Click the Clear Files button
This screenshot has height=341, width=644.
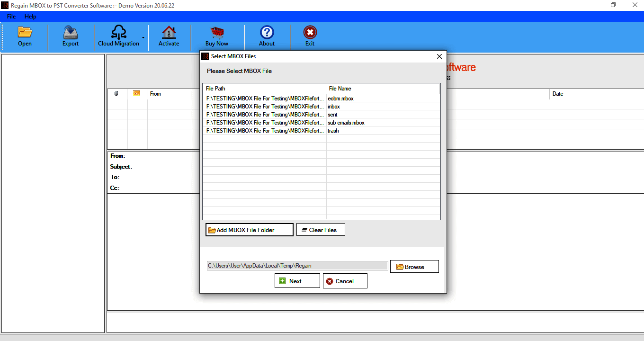pyautogui.click(x=321, y=230)
